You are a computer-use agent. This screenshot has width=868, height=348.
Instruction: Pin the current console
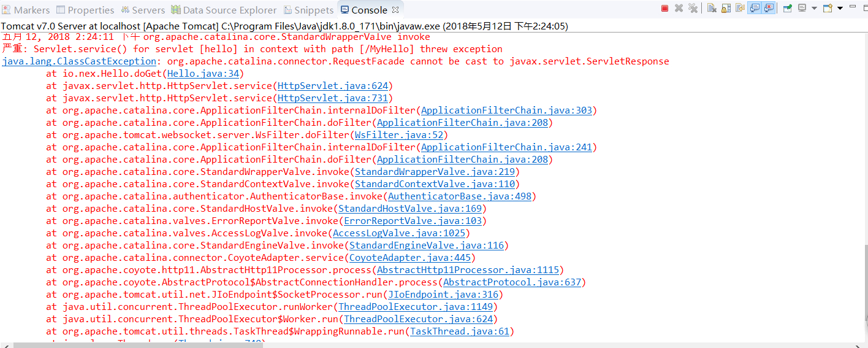787,8
